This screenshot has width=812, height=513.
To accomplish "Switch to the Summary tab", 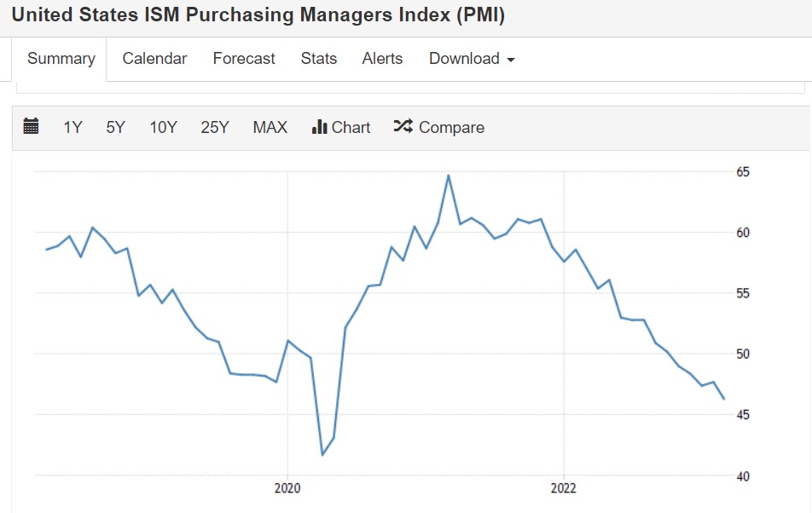I will point(61,59).
